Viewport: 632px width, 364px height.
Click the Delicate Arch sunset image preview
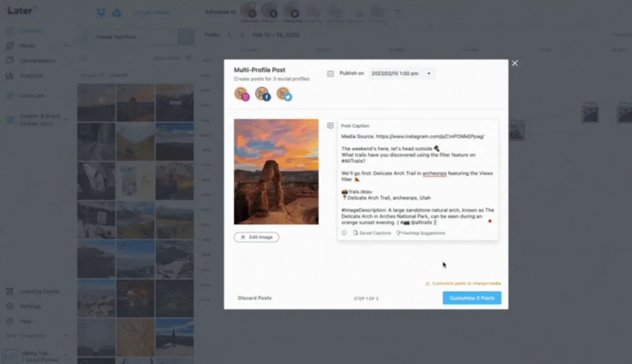click(276, 172)
